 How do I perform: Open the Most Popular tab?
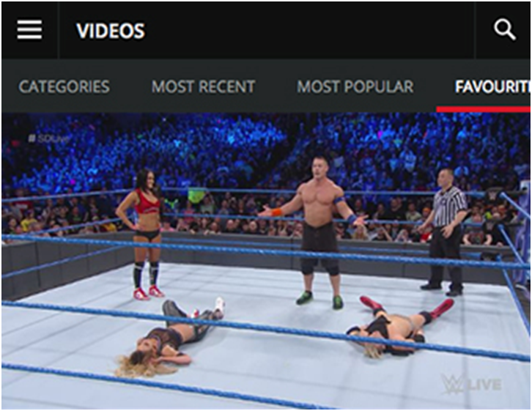click(355, 86)
